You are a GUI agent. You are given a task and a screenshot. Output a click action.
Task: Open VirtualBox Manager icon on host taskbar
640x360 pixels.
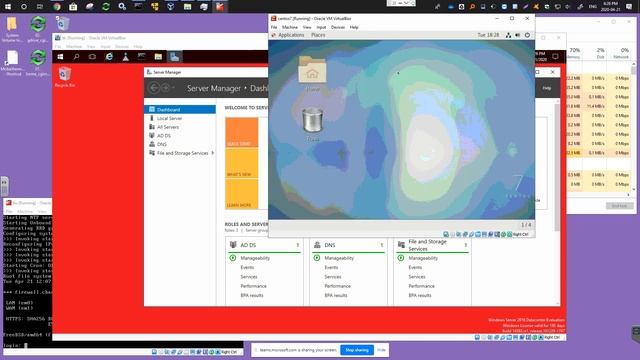pos(171,7)
